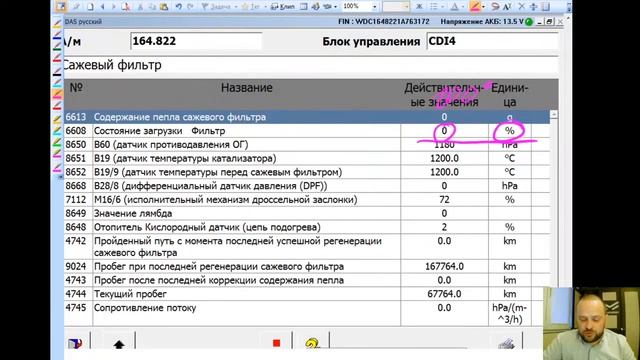The width and height of the screenshot is (640, 360).
Task: Select row 8651 B19 датчик температуры катализатора
Action: coord(307,158)
